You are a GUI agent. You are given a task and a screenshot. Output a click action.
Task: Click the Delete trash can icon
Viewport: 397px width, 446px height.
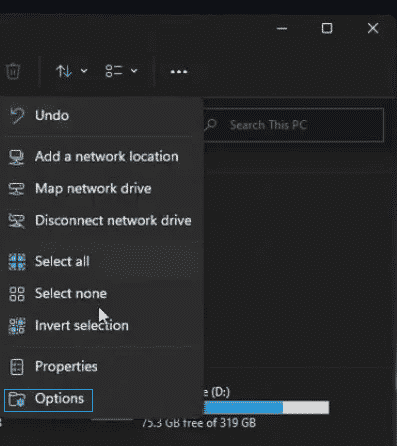coord(13,71)
